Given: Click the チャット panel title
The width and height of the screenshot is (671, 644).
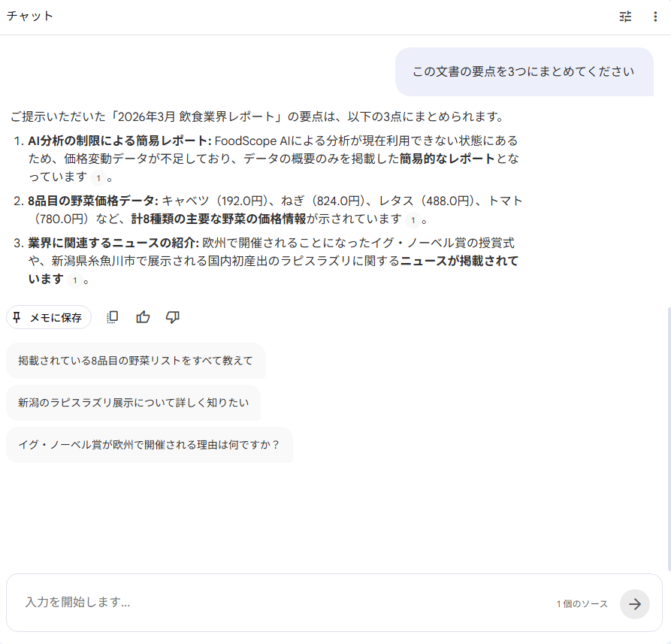Looking at the screenshot, I should (29, 17).
